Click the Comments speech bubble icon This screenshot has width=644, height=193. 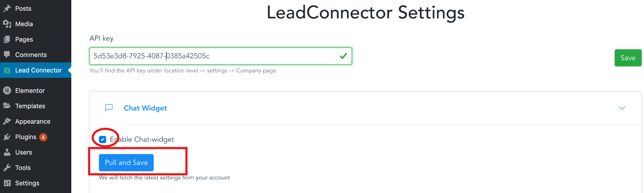click(x=7, y=55)
